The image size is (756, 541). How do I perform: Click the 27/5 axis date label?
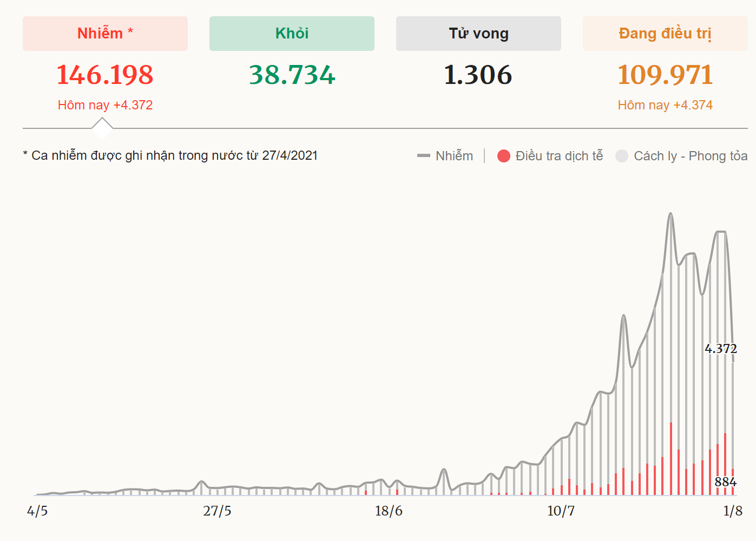point(217,511)
